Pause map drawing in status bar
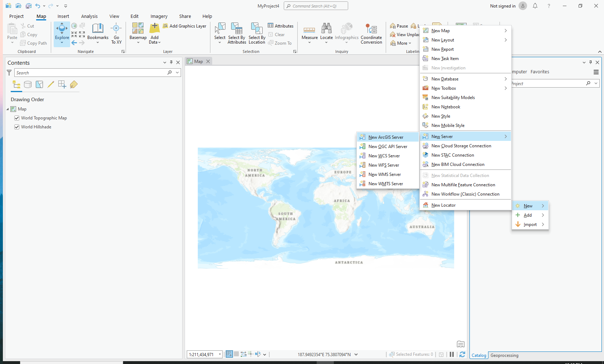The width and height of the screenshot is (604, 364). [x=452, y=354]
